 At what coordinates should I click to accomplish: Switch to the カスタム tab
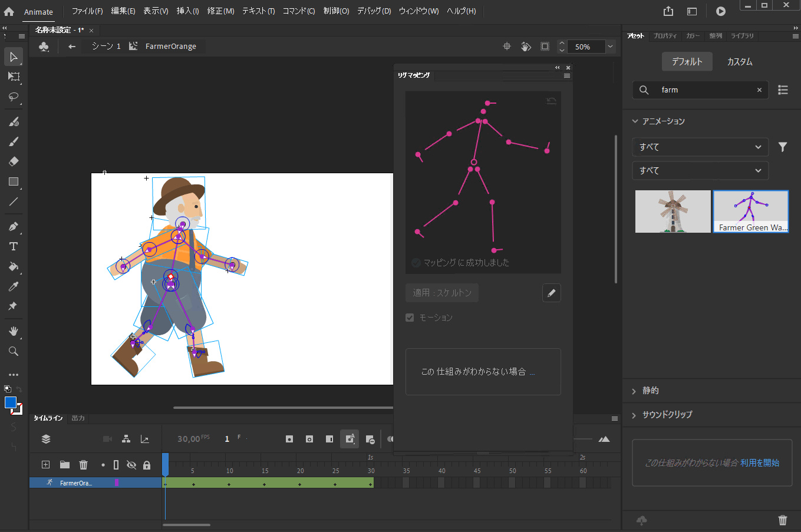pyautogui.click(x=739, y=62)
